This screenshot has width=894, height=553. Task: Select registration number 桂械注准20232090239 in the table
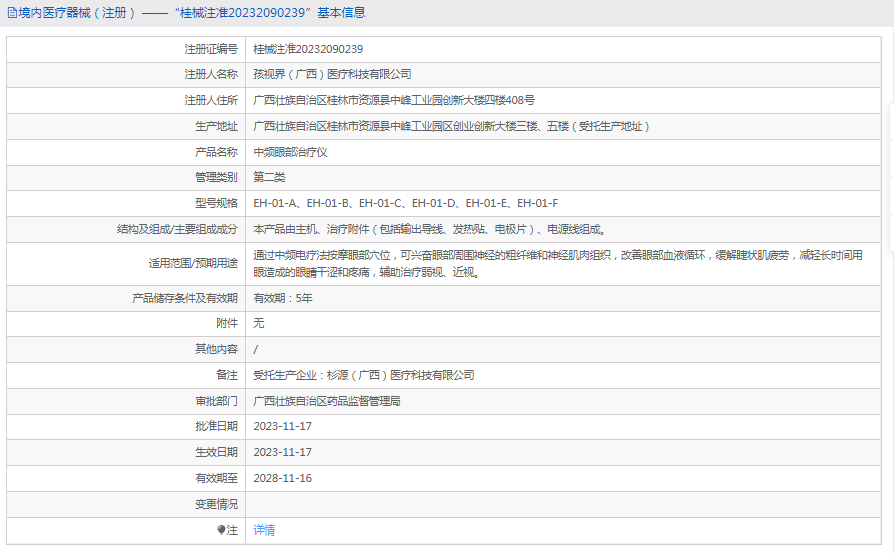[308, 49]
